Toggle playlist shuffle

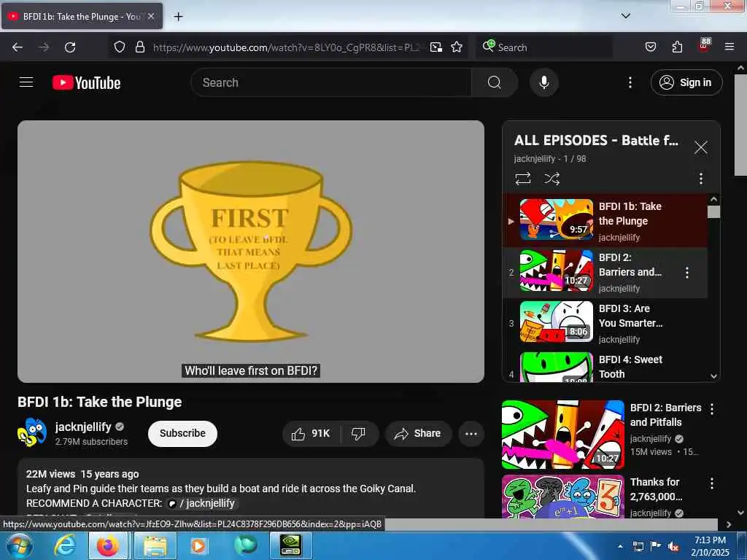[x=551, y=179]
